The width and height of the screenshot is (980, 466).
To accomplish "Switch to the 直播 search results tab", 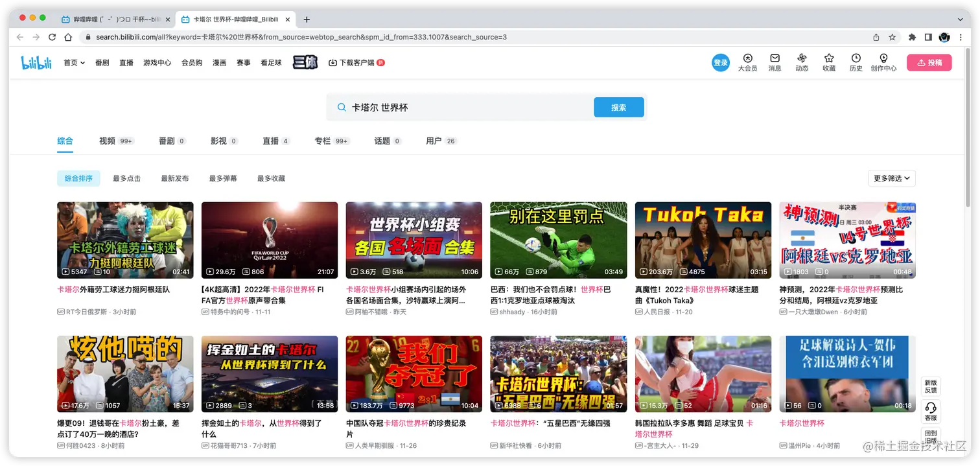I will pyautogui.click(x=272, y=141).
